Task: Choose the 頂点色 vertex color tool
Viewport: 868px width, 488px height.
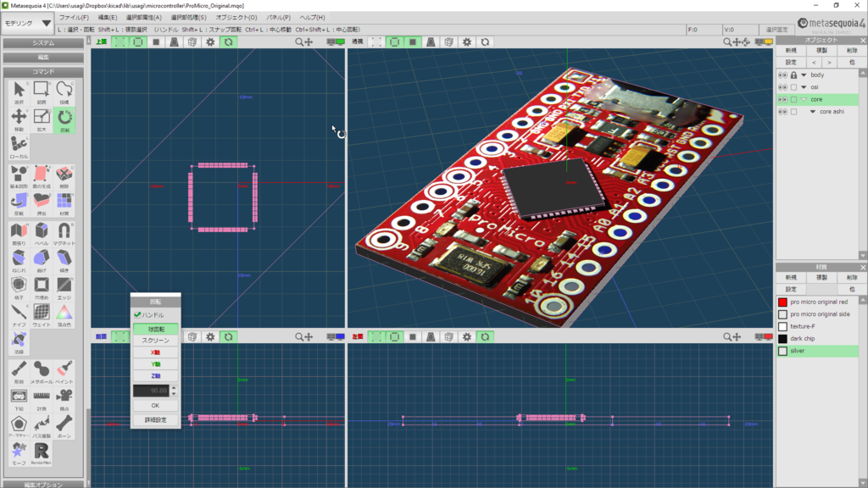Action: [64, 315]
